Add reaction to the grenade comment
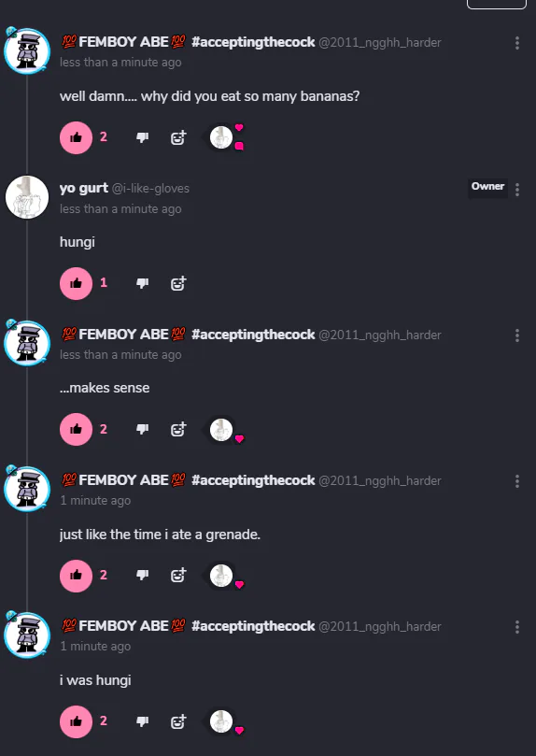This screenshot has height=756, width=536. 178,575
